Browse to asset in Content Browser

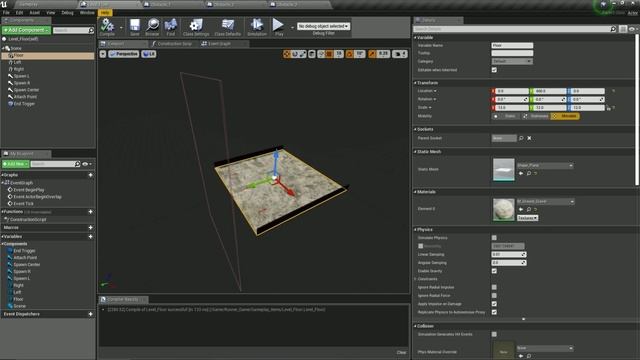153,27
